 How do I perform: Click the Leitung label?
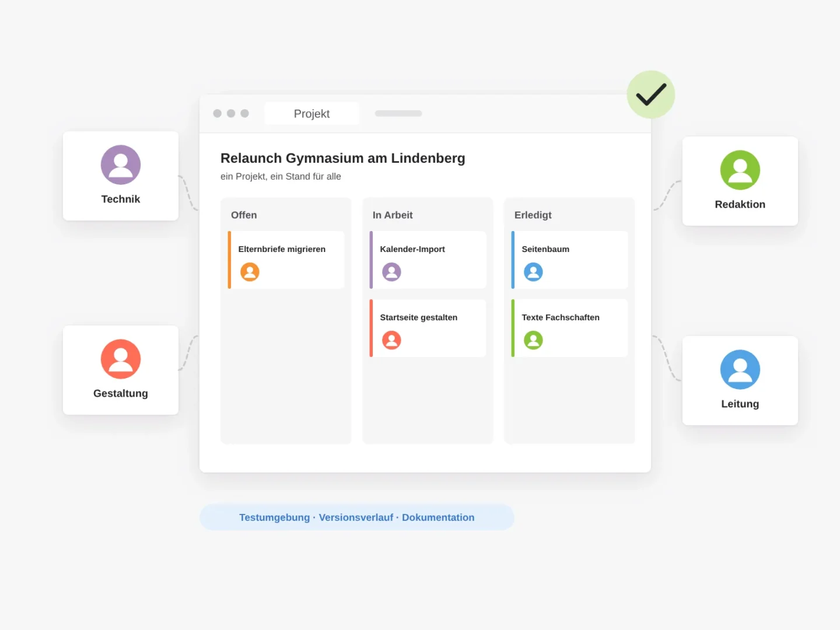(x=740, y=404)
